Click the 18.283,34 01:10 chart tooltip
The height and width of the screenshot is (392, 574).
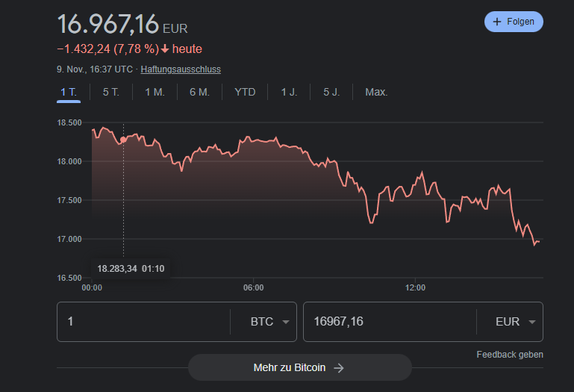(x=131, y=269)
